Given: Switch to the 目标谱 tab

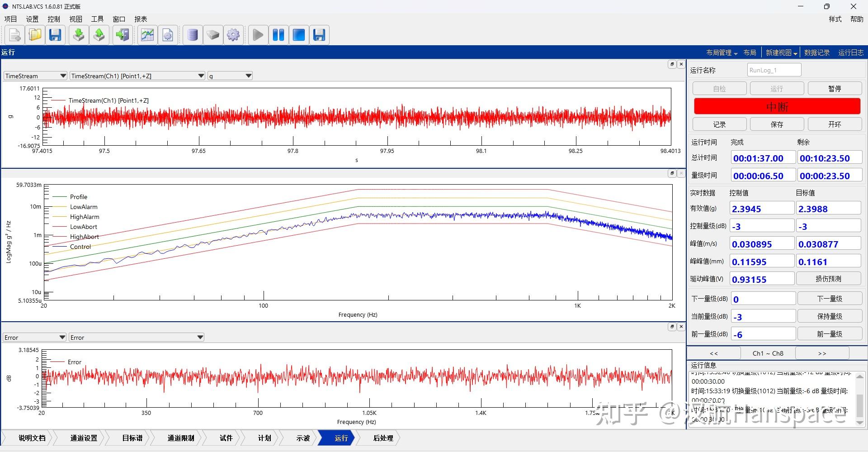Looking at the screenshot, I should tap(132, 438).
